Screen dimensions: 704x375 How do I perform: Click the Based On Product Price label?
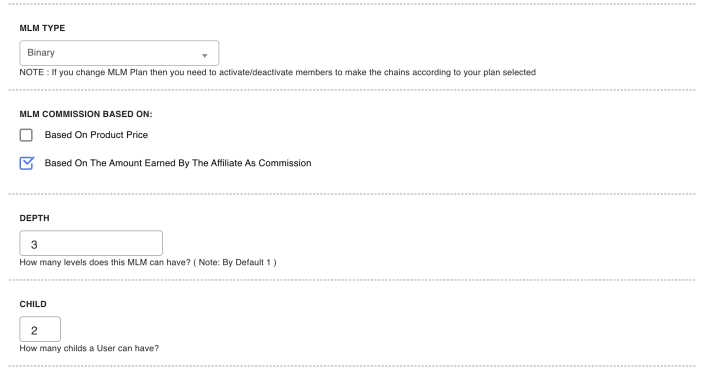96,135
